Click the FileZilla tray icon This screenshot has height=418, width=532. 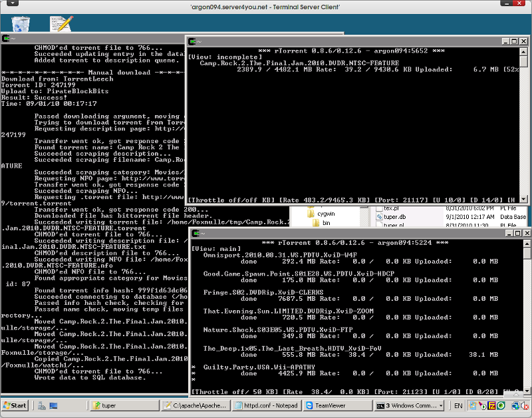coord(491,405)
